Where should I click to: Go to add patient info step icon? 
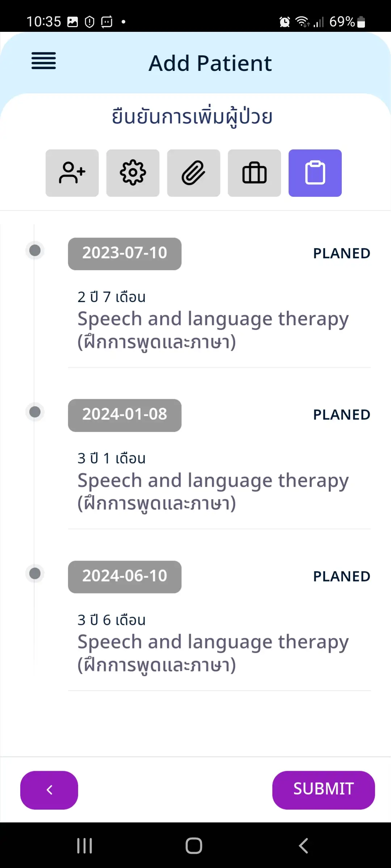[x=72, y=173]
